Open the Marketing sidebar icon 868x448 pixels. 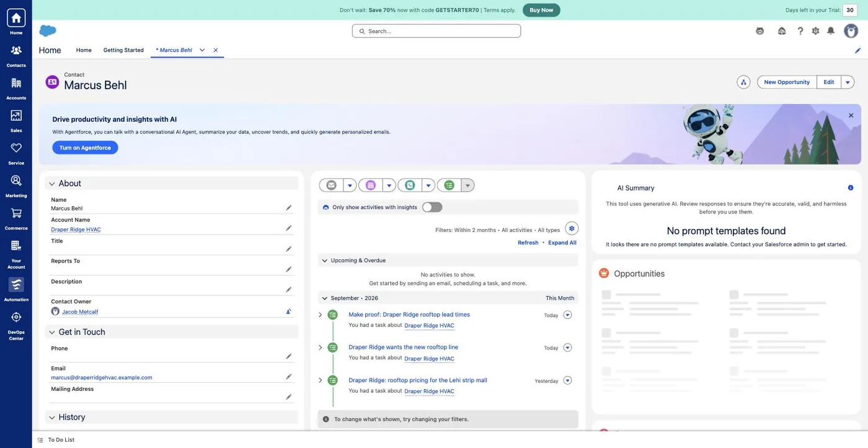(16, 181)
